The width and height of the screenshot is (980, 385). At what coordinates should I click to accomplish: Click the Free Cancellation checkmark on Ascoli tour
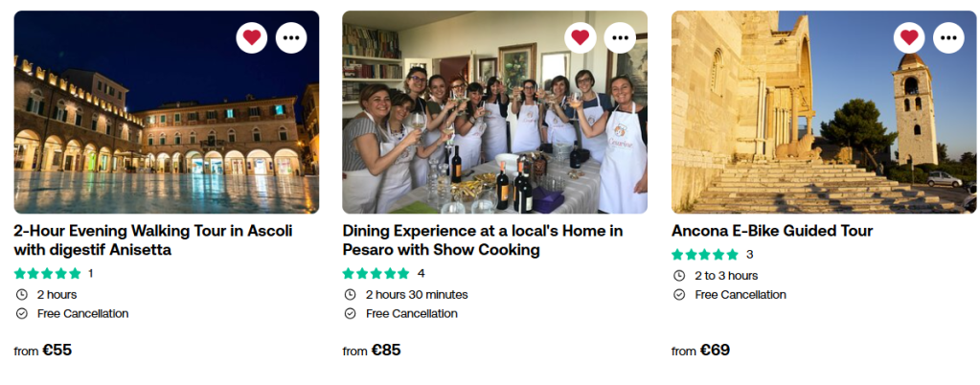[x=22, y=314]
